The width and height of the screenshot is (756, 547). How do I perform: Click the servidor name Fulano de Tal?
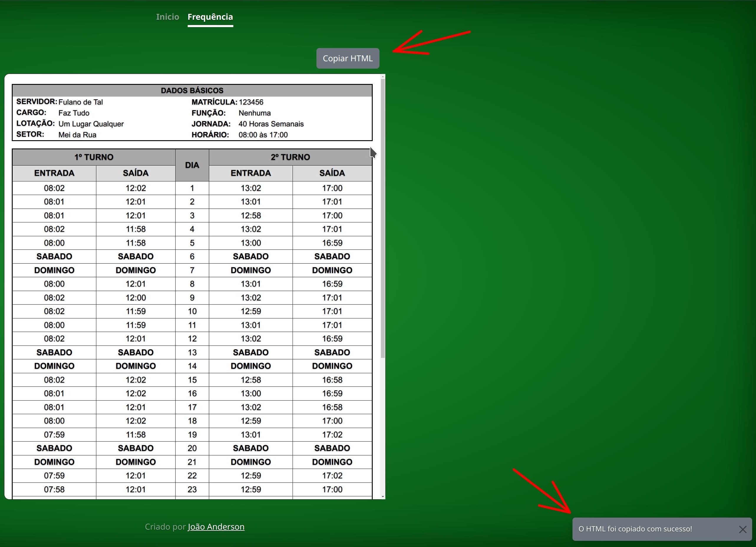point(80,102)
